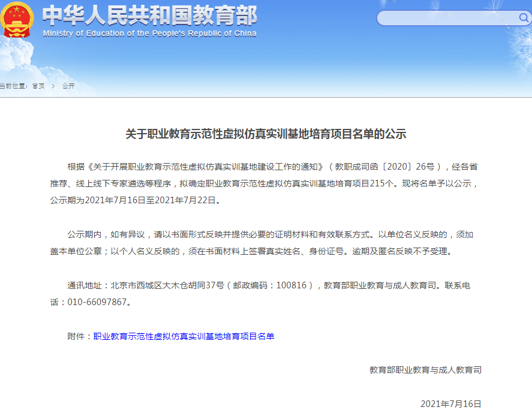Click the search magnifier icon
This screenshot has width=532, height=413.
(x=524, y=17)
